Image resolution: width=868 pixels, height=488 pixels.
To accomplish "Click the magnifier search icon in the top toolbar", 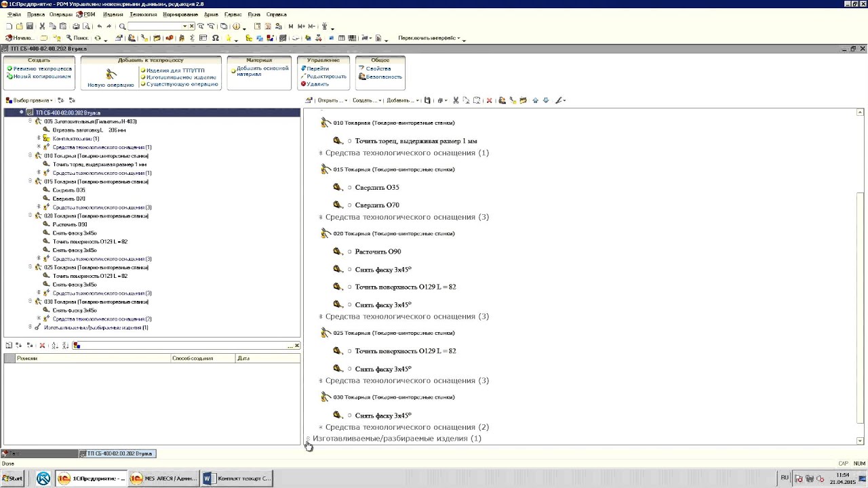I will 123,26.
